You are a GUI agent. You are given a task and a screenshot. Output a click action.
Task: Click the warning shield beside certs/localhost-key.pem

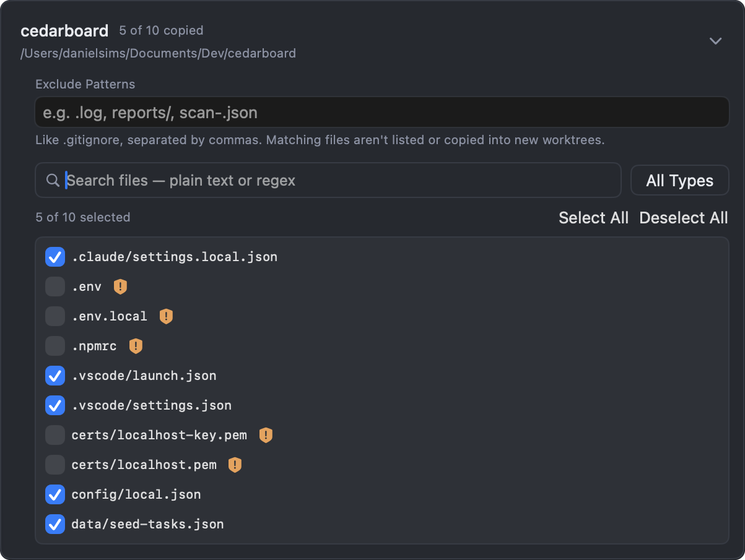click(266, 435)
